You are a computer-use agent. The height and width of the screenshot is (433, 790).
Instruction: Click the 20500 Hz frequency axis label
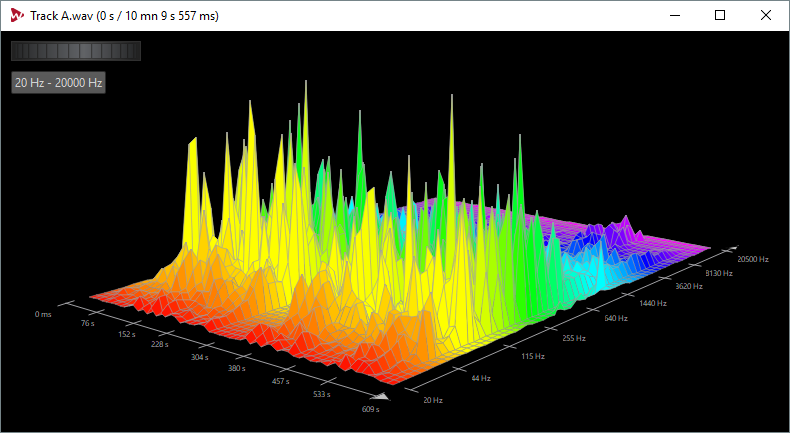[753, 259]
